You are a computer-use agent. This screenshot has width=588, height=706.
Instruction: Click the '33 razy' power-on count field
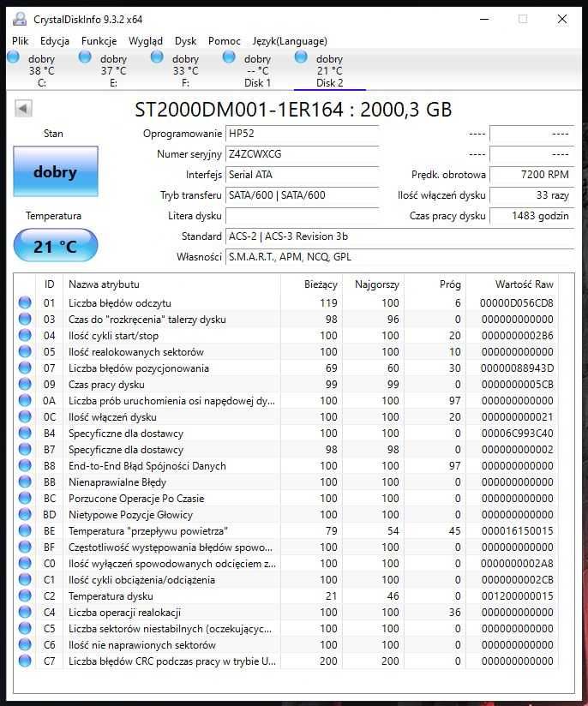click(531, 195)
